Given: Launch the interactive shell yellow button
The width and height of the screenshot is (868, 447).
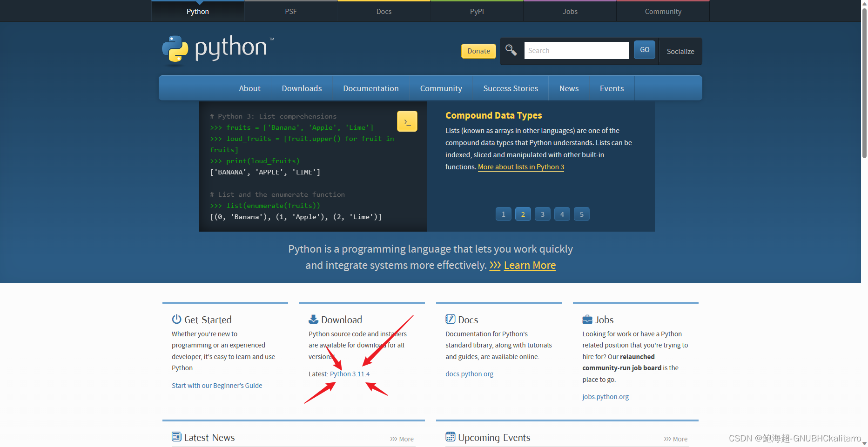Looking at the screenshot, I should (x=407, y=121).
